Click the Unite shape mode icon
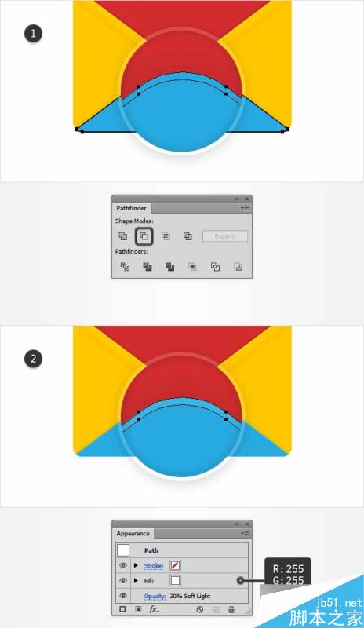The width and height of the screenshot is (364, 628). click(x=123, y=236)
